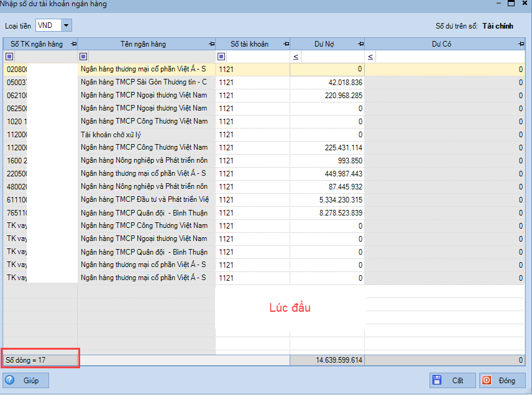Image resolution: width=532 pixels, height=395 pixels.
Task: Select Dư Nợ cell showing 8.278.523.839
Action: click(327, 212)
